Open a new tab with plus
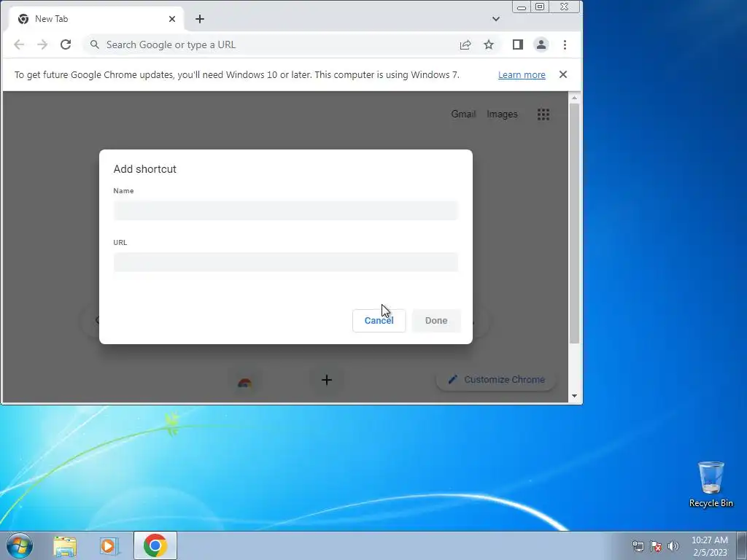The image size is (747, 560). pos(200,19)
